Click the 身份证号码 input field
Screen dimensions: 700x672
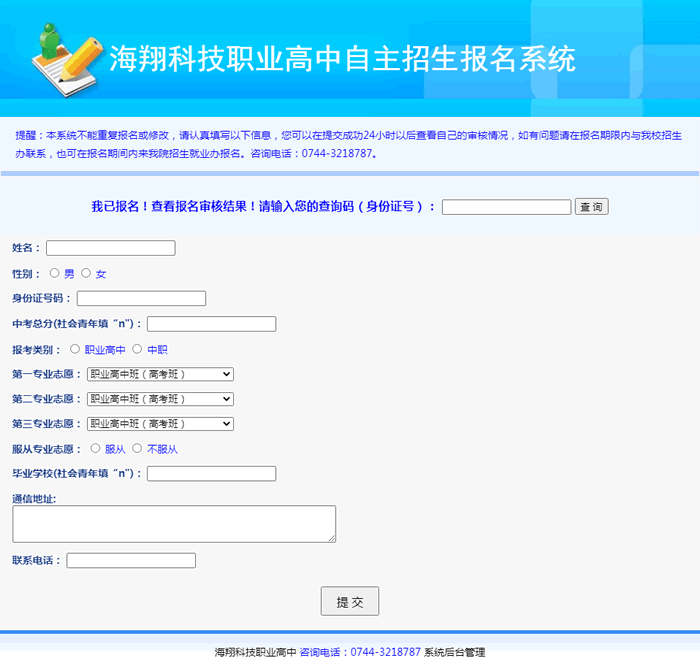click(x=142, y=298)
